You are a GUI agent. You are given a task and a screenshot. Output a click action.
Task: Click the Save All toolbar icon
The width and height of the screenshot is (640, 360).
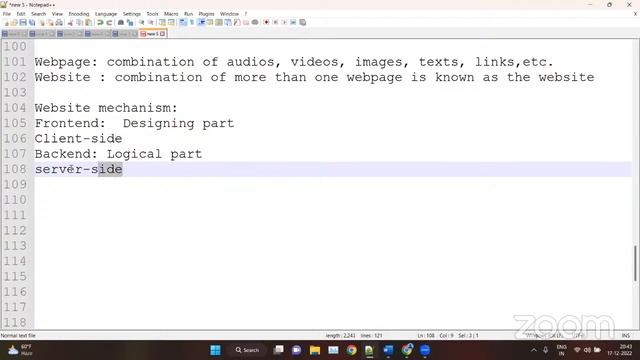[32, 23]
